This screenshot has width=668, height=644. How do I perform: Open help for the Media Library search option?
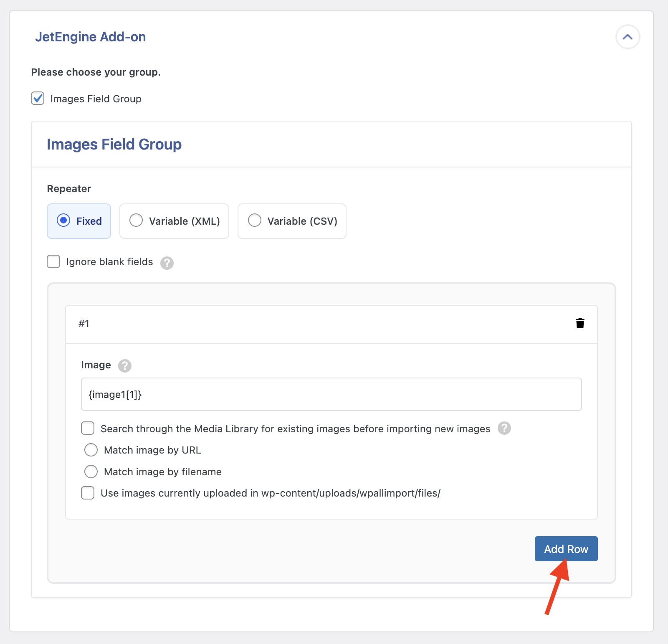(x=504, y=428)
